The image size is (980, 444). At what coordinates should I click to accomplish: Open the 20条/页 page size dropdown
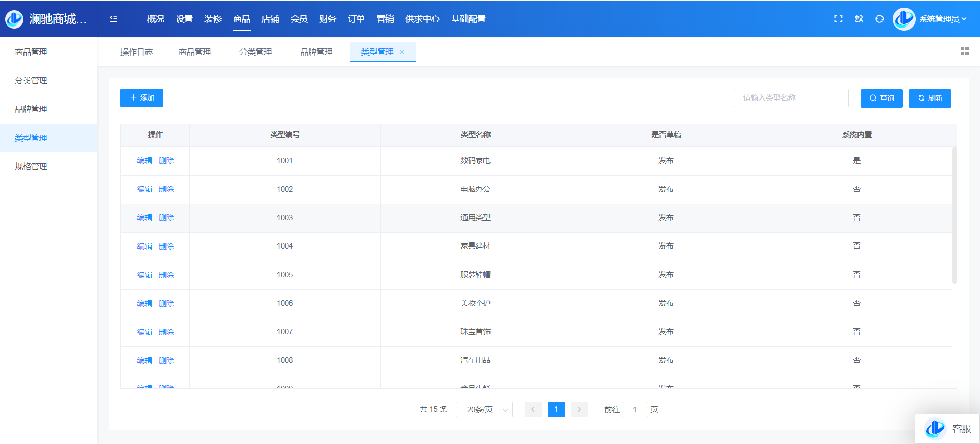(484, 410)
